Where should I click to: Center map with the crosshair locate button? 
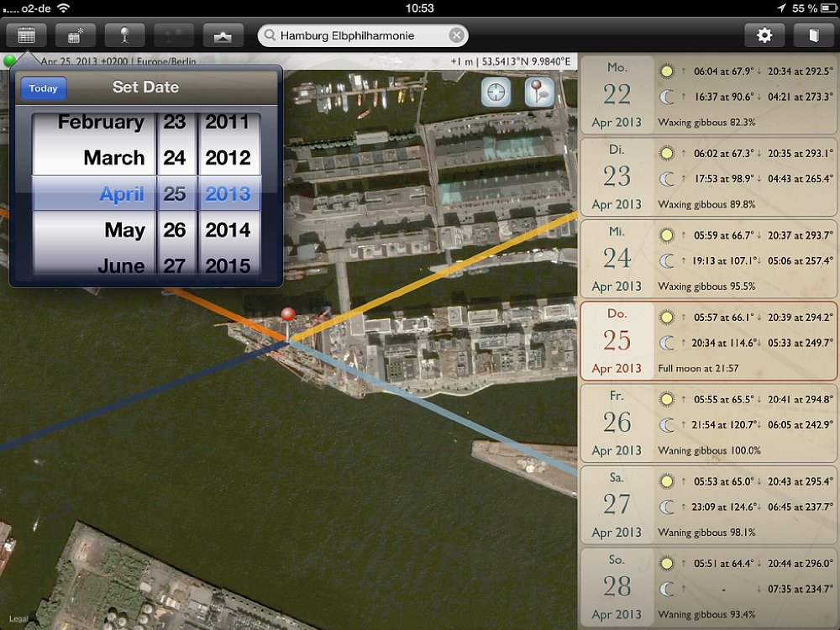(496, 92)
